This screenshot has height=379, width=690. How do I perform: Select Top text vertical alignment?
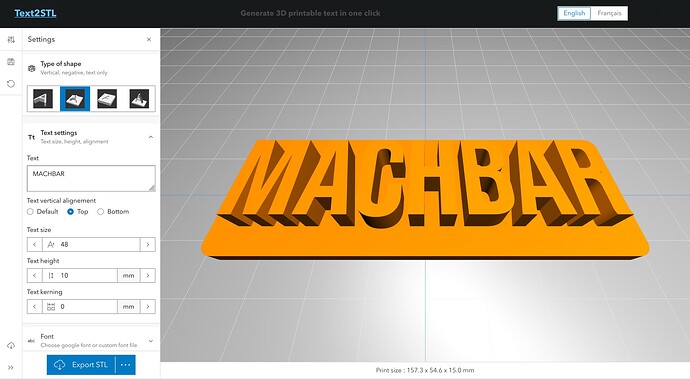click(x=77, y=212)
